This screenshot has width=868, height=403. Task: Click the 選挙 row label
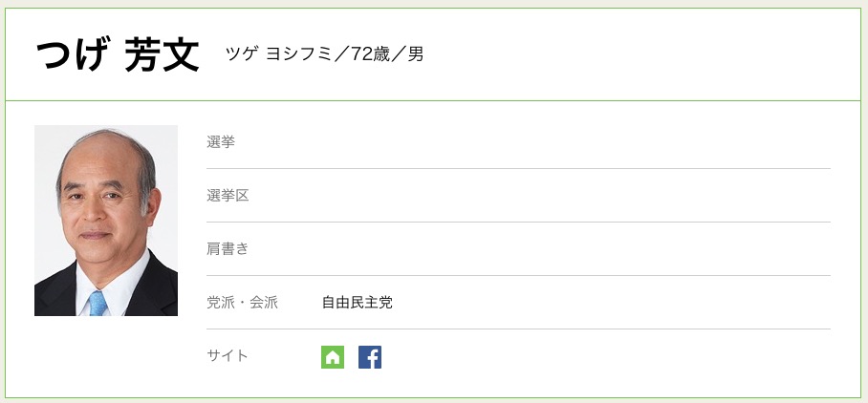point(221,142)
